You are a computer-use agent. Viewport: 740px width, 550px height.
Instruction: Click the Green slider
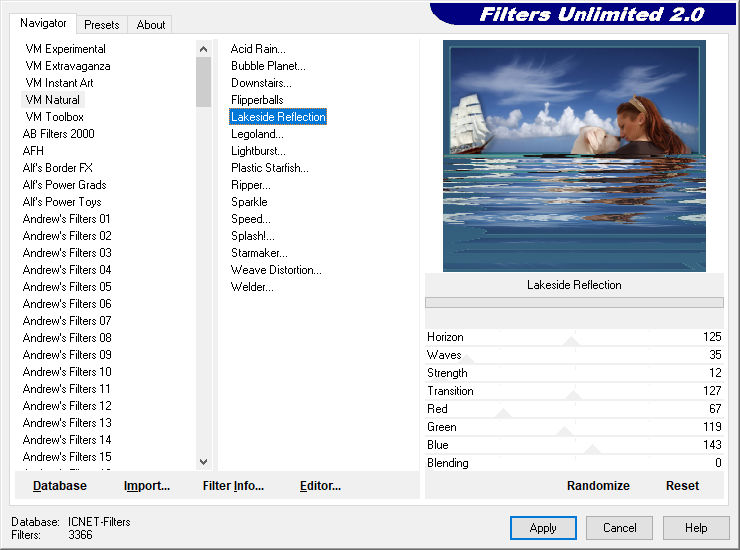point(574,427)
